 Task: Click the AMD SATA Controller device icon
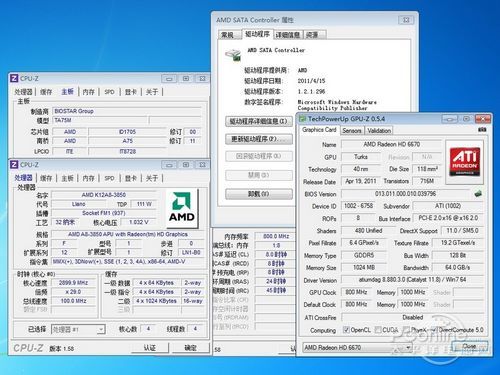[x=233, y=54]
